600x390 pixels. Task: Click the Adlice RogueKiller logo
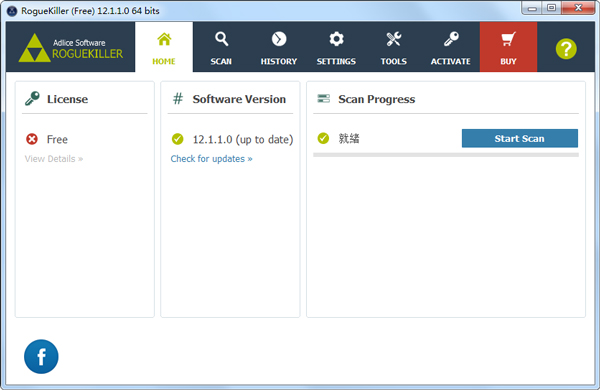point(71,48)
